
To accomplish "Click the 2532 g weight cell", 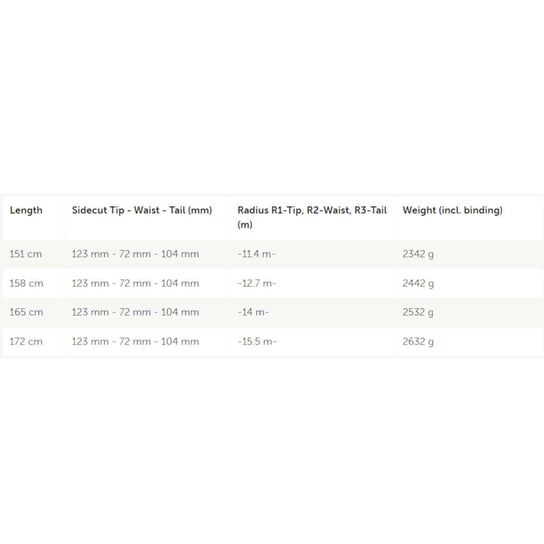I will coord(418,313).
